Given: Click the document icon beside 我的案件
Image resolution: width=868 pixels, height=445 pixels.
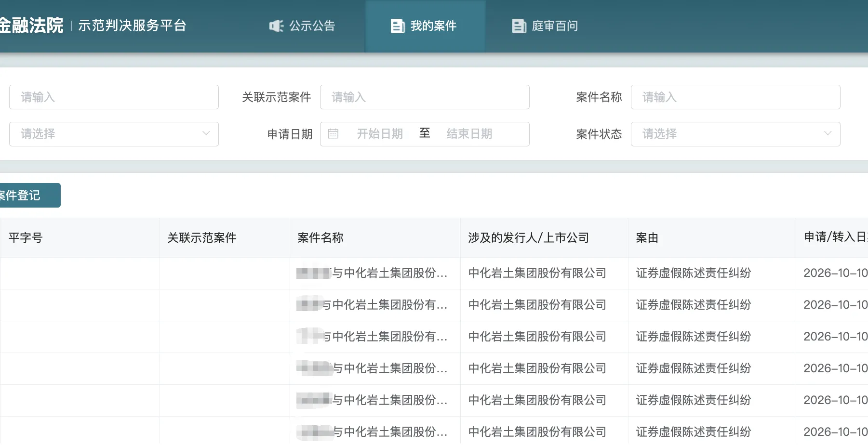Looking at the screenshot, I should (x=398, y=26).
